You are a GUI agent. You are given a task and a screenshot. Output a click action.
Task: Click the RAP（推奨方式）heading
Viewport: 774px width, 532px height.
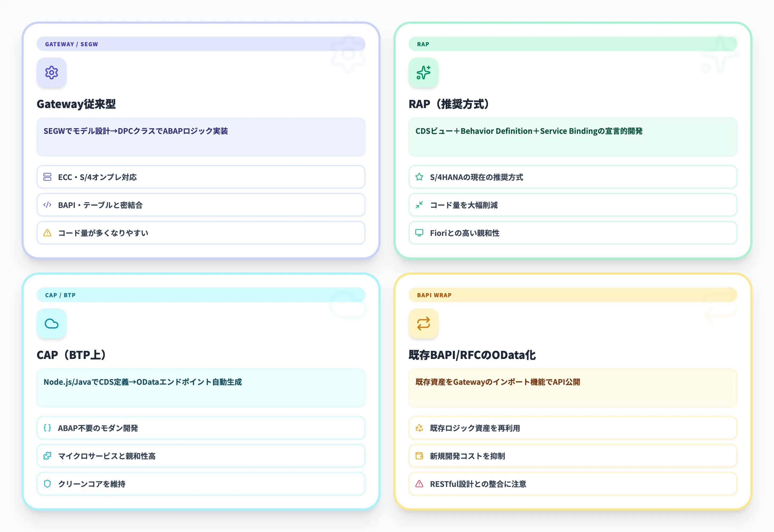click(449, 104)
